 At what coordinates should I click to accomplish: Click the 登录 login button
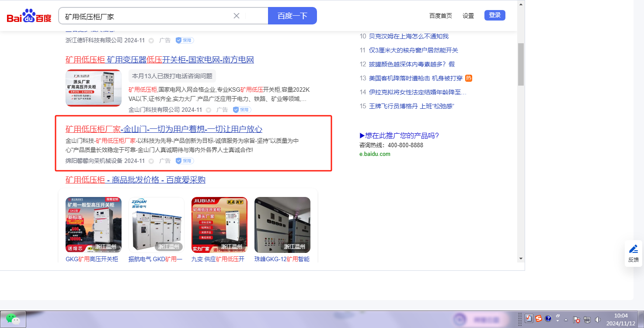(x=495, y=15)
